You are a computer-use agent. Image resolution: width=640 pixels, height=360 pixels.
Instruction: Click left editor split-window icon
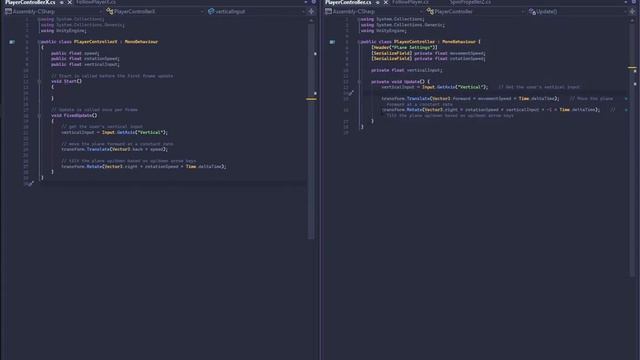click(311, 11)
